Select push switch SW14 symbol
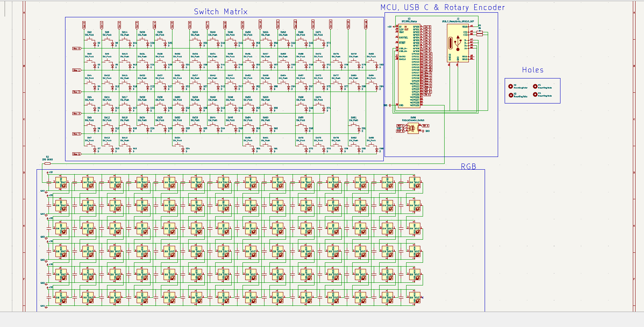This screenshot has height=327, width=644. pos(125,39)
